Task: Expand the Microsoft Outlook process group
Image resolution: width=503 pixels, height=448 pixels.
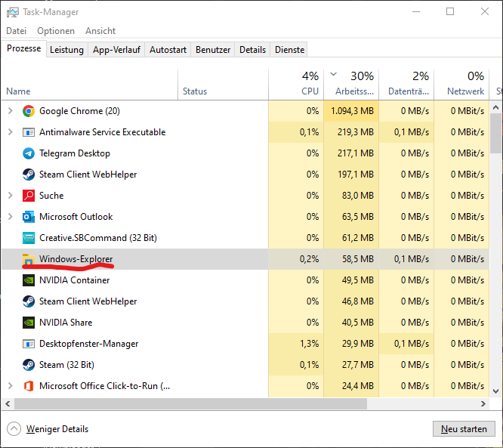Action: tap(11, 217)
